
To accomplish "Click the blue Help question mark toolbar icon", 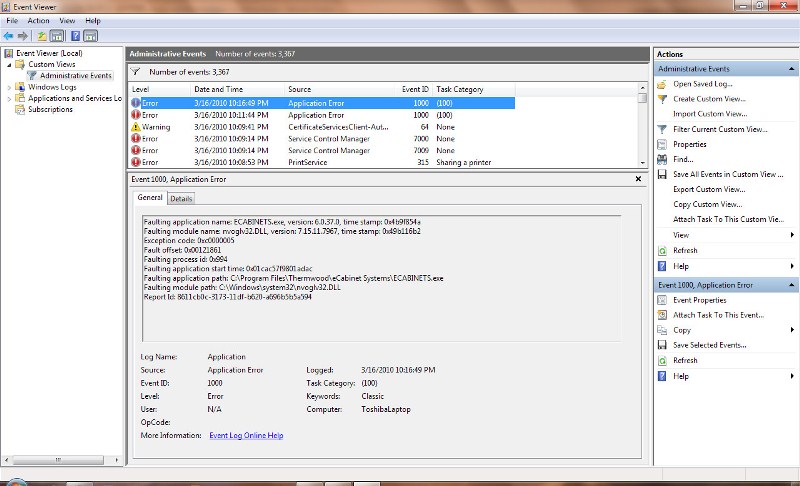I will [x=75, y=36].
